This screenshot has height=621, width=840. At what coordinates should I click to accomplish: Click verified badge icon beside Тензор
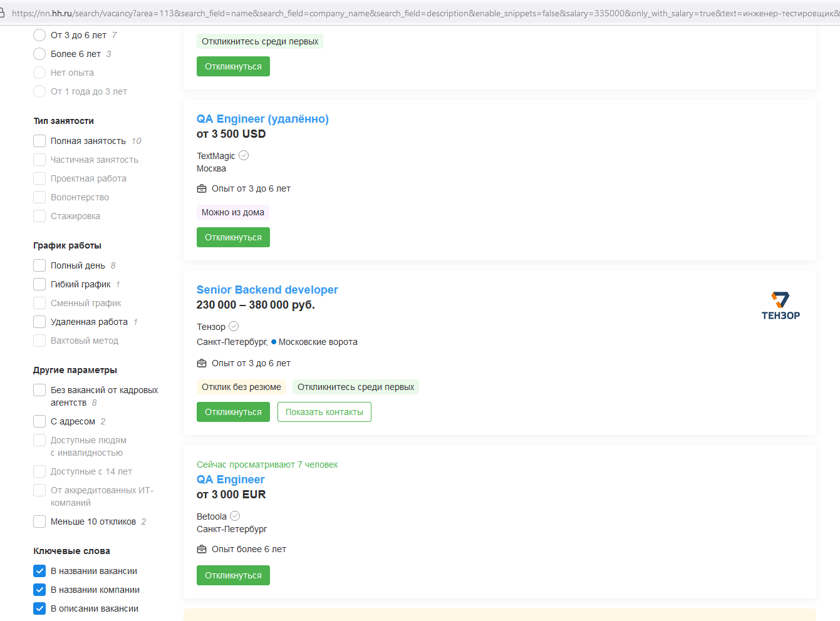pyautogui.click(x=234, y=326)
